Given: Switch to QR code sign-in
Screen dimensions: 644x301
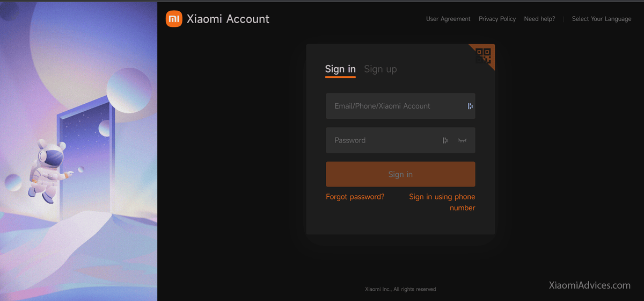Looking at the screenshot, I should click(x=484, y=55).
